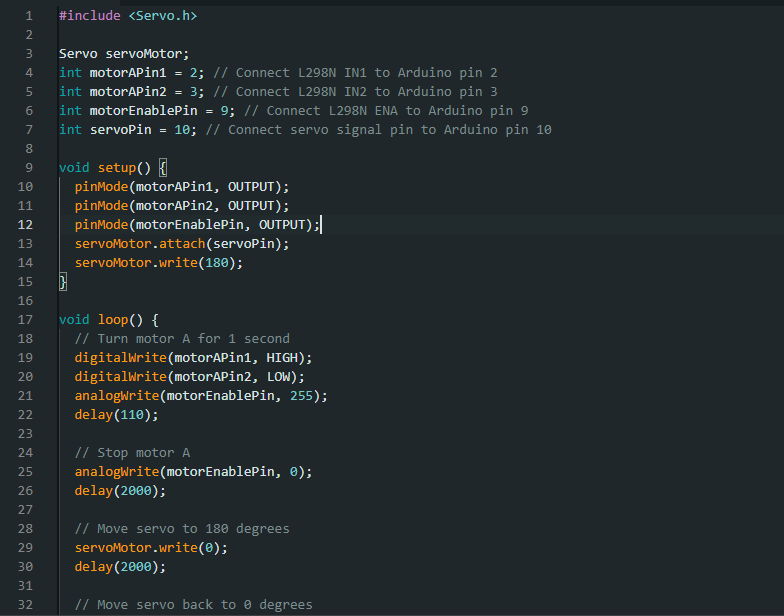Viewport: 784px width, 616px height.
Task: Click line number 22 in the gutter
Action: 25,415
